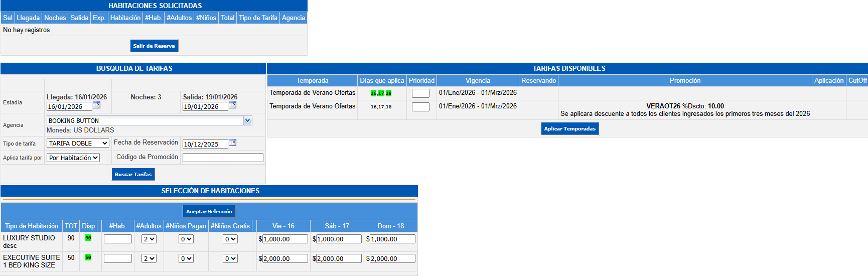Open the Llegada date calendar icon
Image resolution: width=868 pixels, height=280 pixels.
point(97,105)
